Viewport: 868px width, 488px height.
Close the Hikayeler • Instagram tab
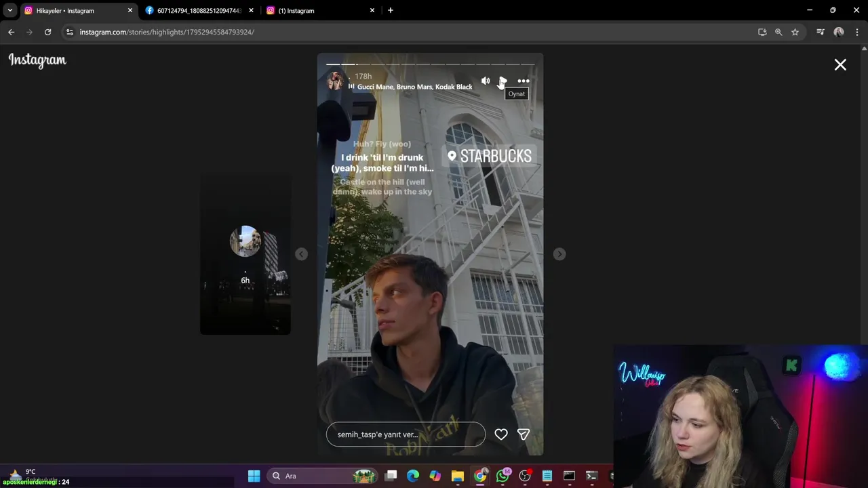click(130, 11)
